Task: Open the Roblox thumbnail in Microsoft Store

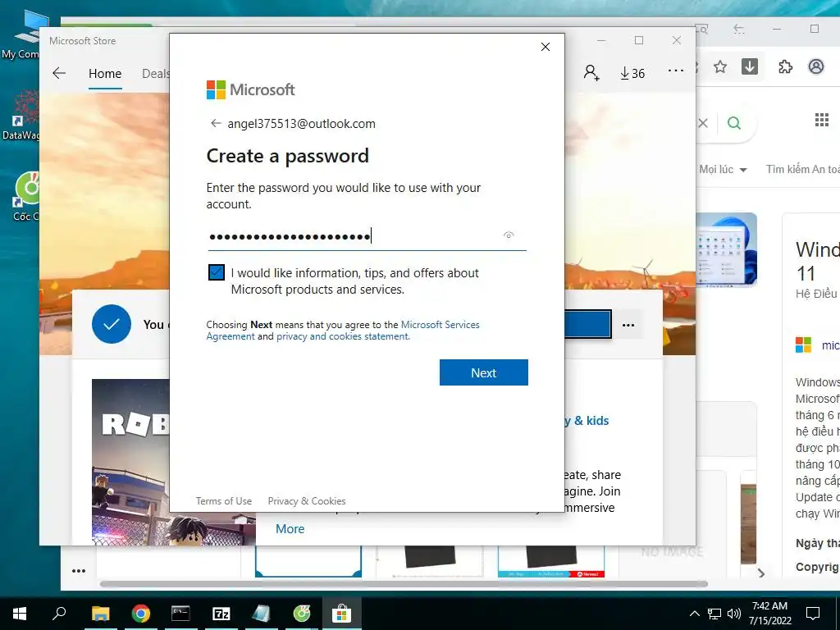Action: pos(130,462)
